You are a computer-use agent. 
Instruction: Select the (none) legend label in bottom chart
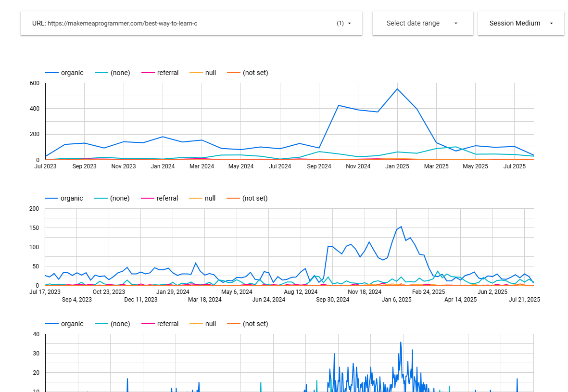tap(120, 324)
